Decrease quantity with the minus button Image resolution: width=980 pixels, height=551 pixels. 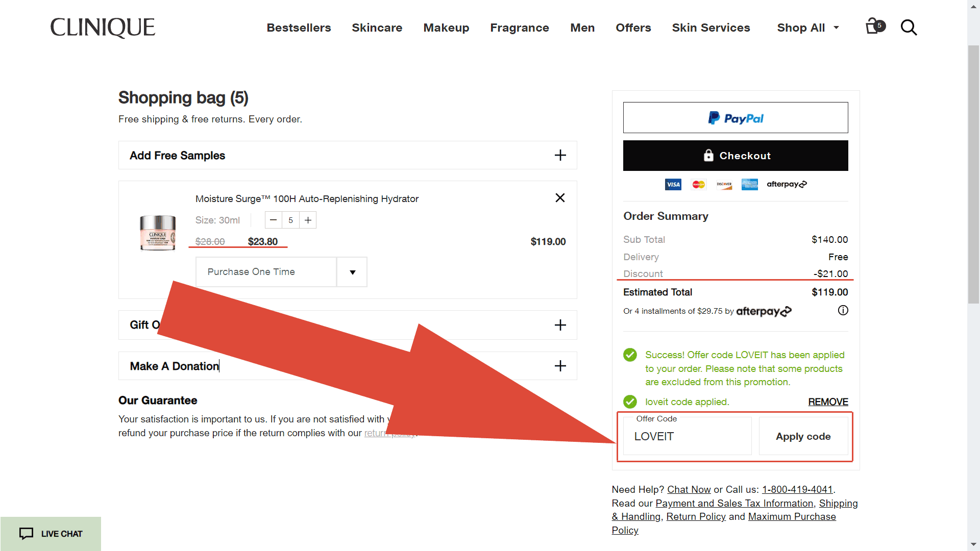pyautogui.click(x=274, y=220)
